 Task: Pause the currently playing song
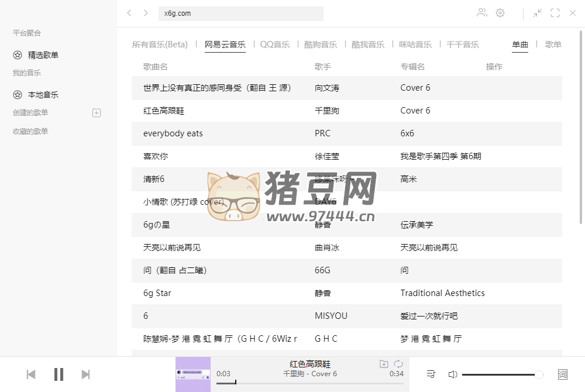(58, 374)
